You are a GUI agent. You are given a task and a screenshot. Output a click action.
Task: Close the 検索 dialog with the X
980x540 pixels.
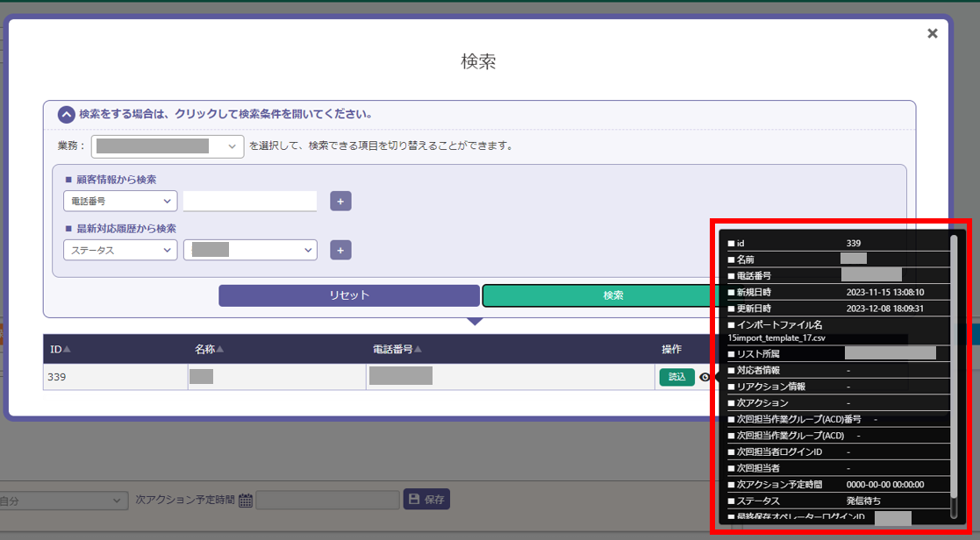(x=932, y=33)
